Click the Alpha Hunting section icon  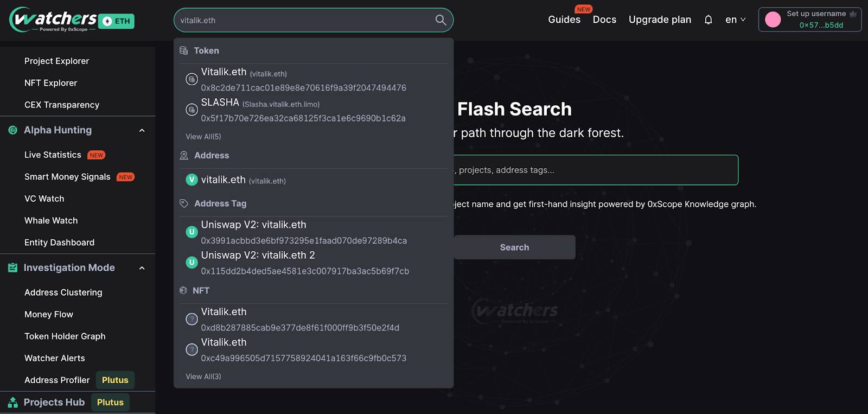[x=12, y=130]
